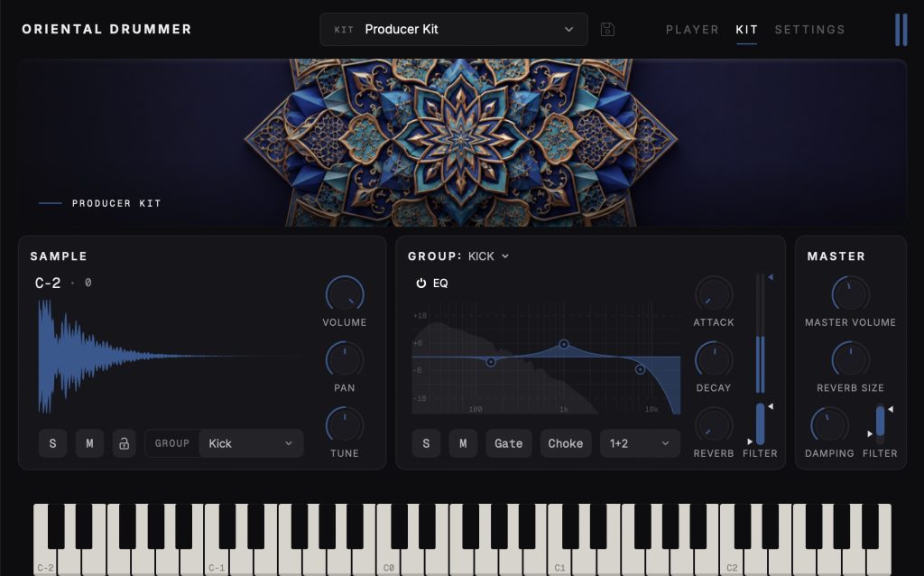The height and width of the screenshot is (576, 924).
Task: Click the save kit disk icon
Action: coord(607,30)
